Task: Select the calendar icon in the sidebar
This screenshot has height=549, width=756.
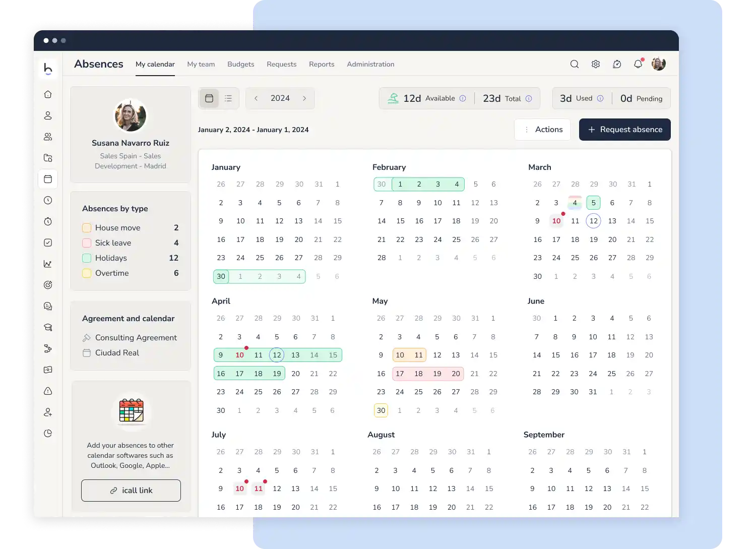Action: (48, 179)
